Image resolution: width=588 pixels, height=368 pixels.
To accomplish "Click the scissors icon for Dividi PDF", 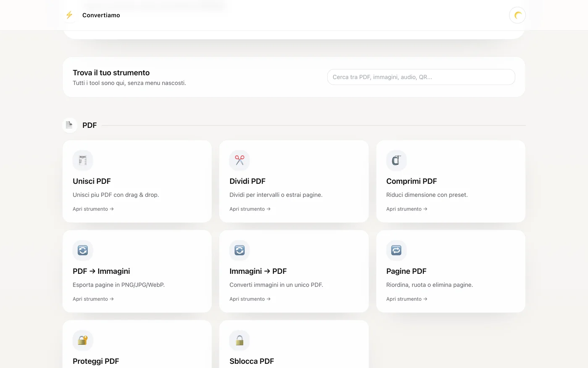I will [x=239, y=160].
